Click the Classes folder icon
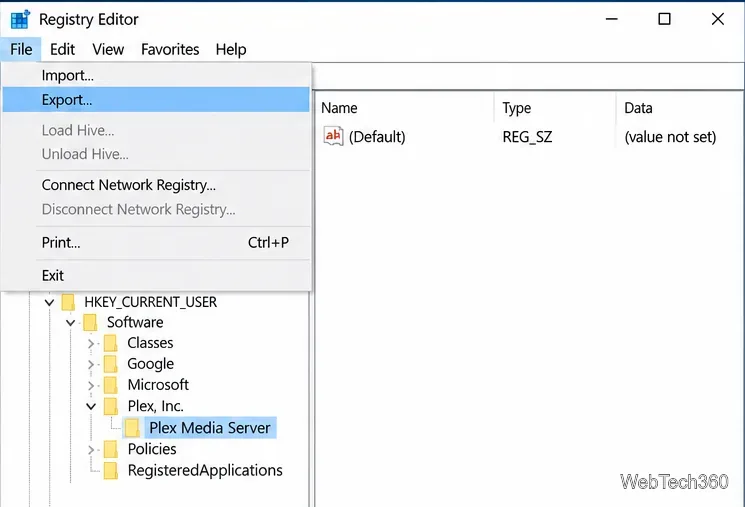This screenshot has height=507, width=745. click(110, 343)
